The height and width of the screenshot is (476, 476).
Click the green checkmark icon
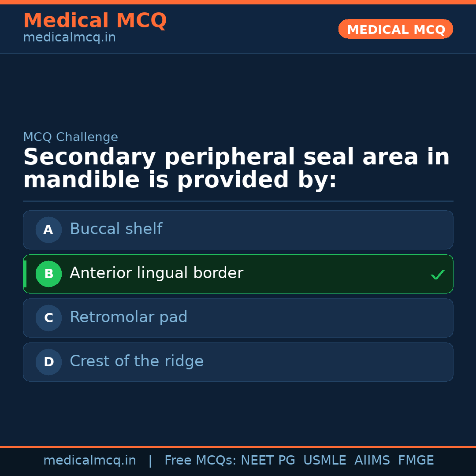point(437,275)
